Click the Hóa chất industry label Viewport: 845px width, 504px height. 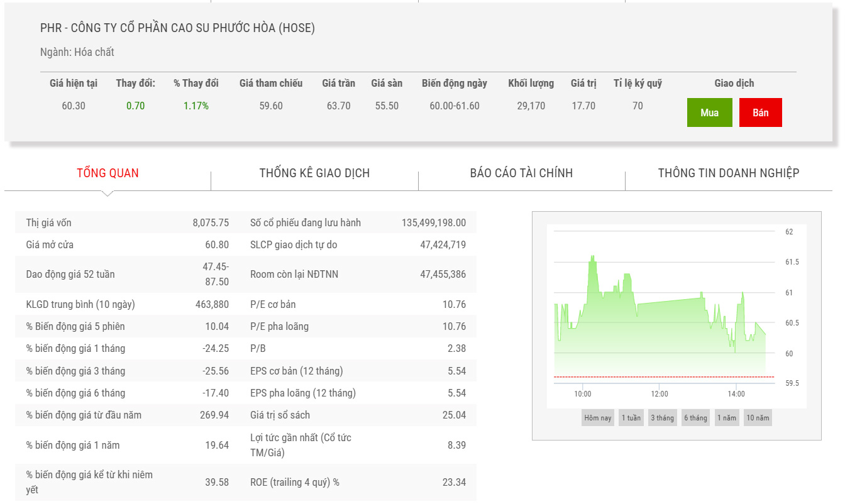[x=94, y=52]
